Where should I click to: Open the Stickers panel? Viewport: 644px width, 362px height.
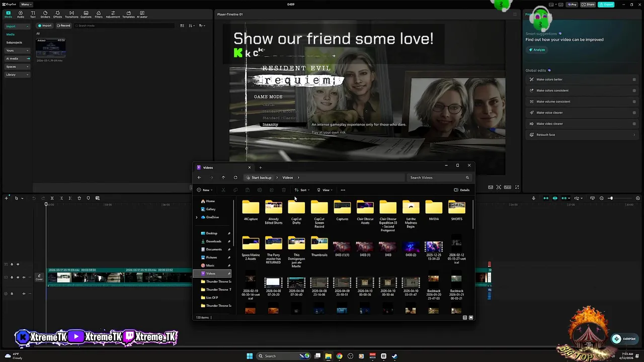click(45, 14)
